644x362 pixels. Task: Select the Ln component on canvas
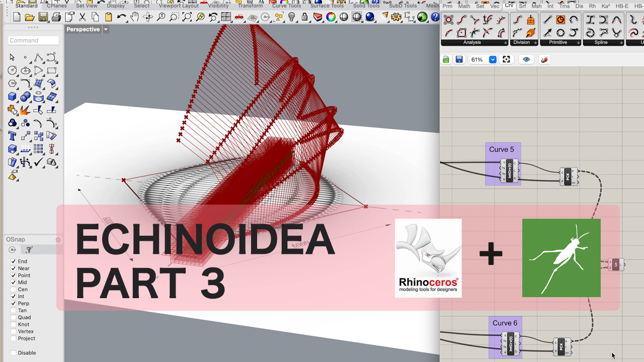tap(616, 264)
